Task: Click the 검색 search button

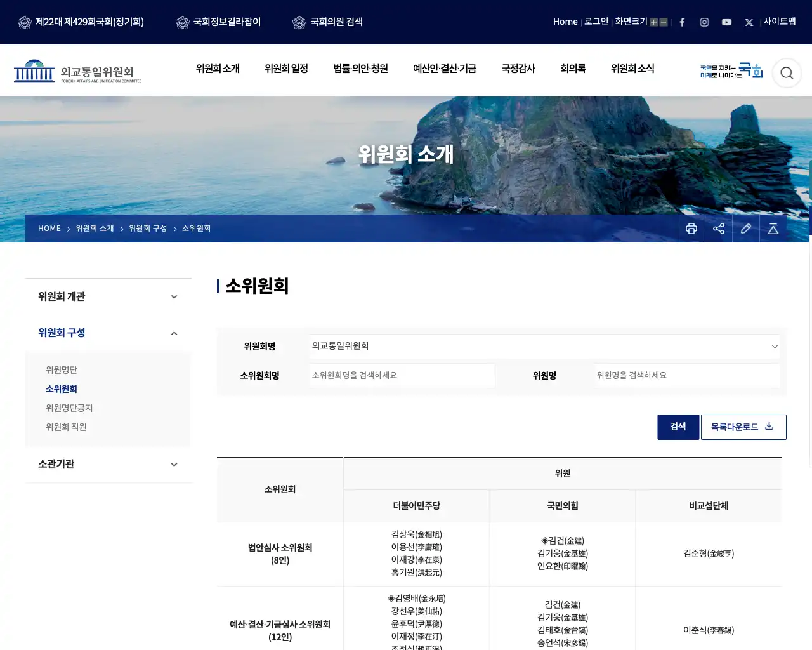Action: click(x=678, y=427)
